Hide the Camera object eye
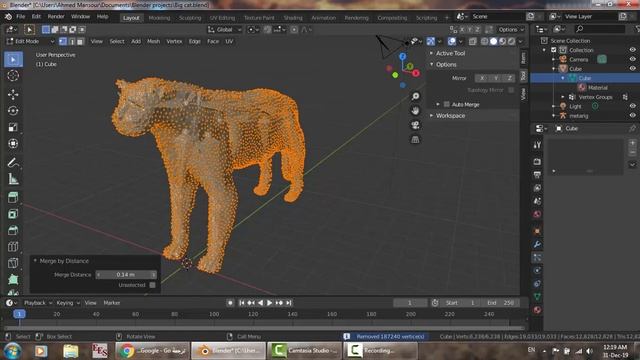 [x=632, y=59]
